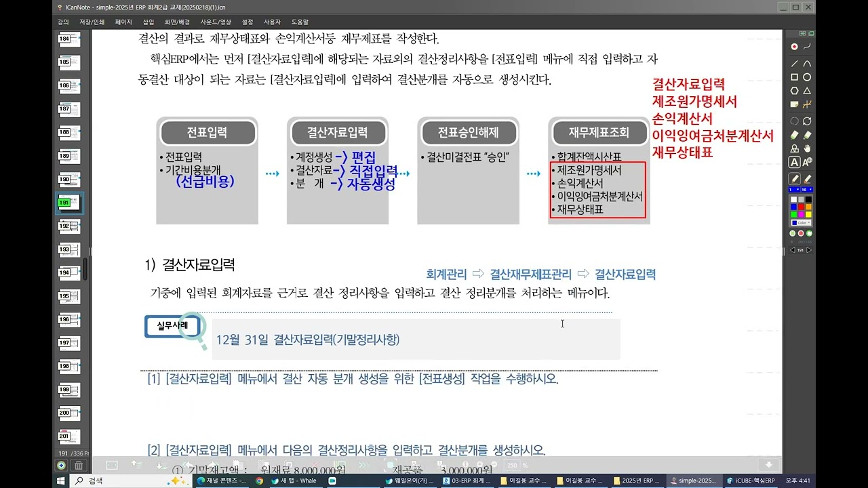
Task: Open the 강의 menu
Action: click(63, 22)
